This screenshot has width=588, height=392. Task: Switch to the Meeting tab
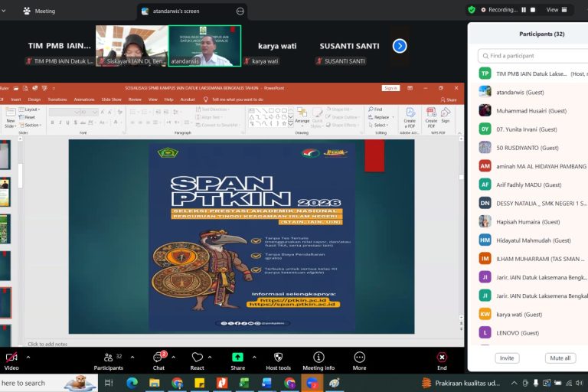[38, 11]
